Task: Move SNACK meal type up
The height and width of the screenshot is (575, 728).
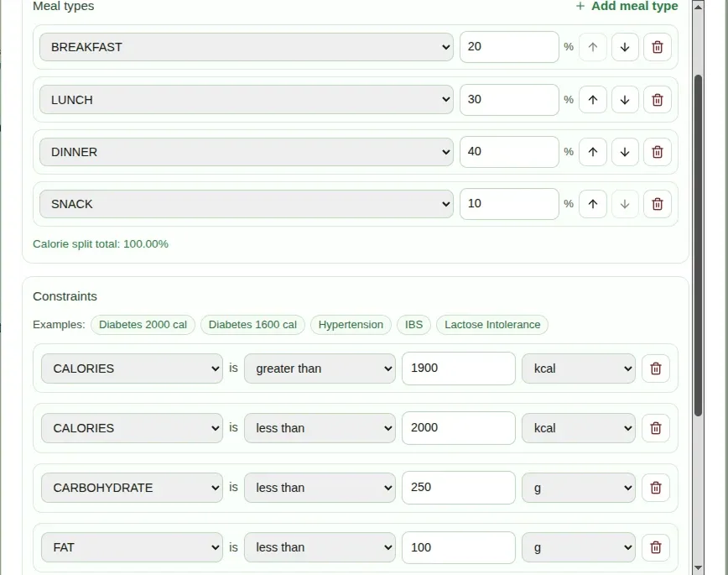Action: pyautogui.click(x=593, y=204)
